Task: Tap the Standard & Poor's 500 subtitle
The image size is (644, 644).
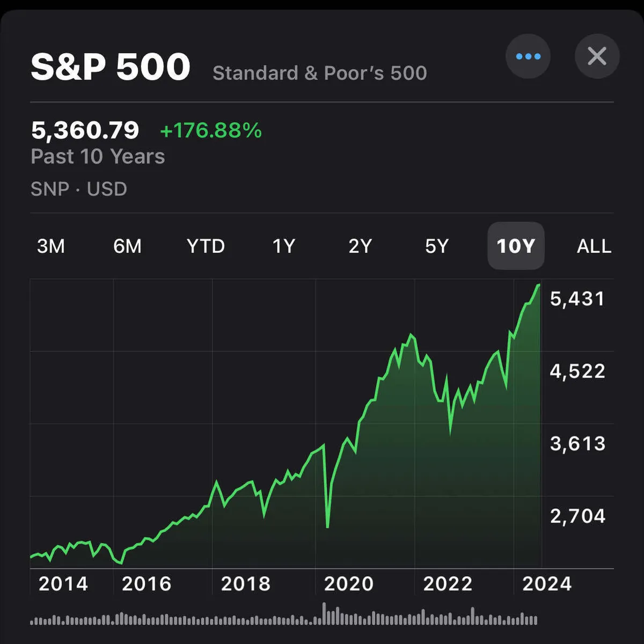Action: point(319,73)
